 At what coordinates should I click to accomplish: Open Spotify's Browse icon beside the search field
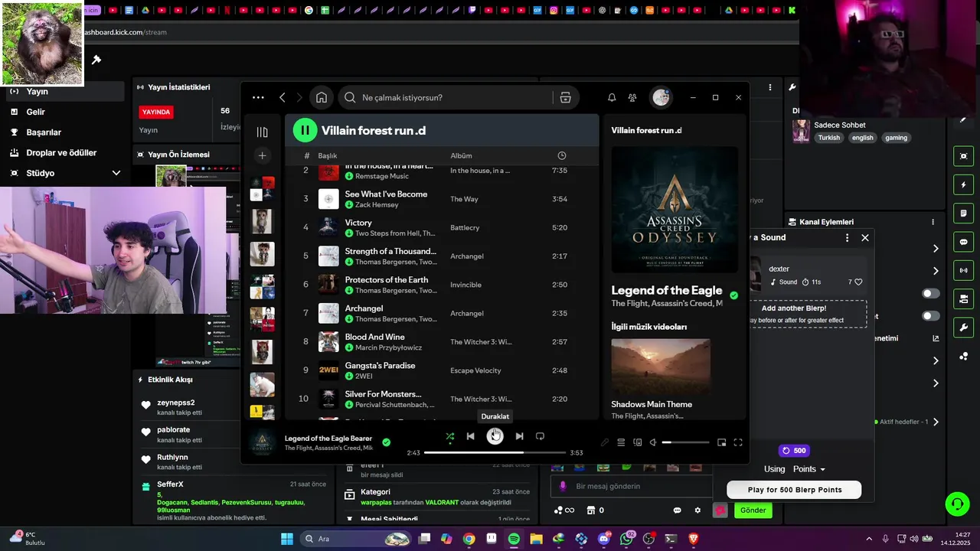pyautogui.click(x=566, y=97)
